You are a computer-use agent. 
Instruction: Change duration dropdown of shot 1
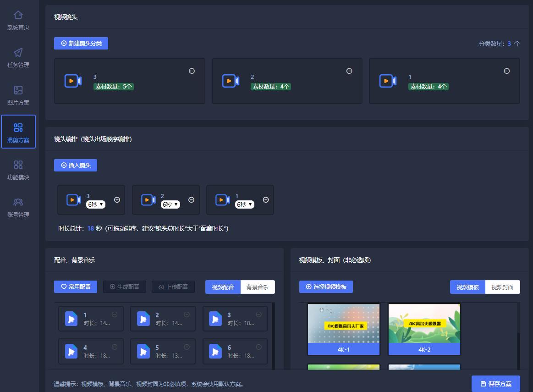[245, 204]
